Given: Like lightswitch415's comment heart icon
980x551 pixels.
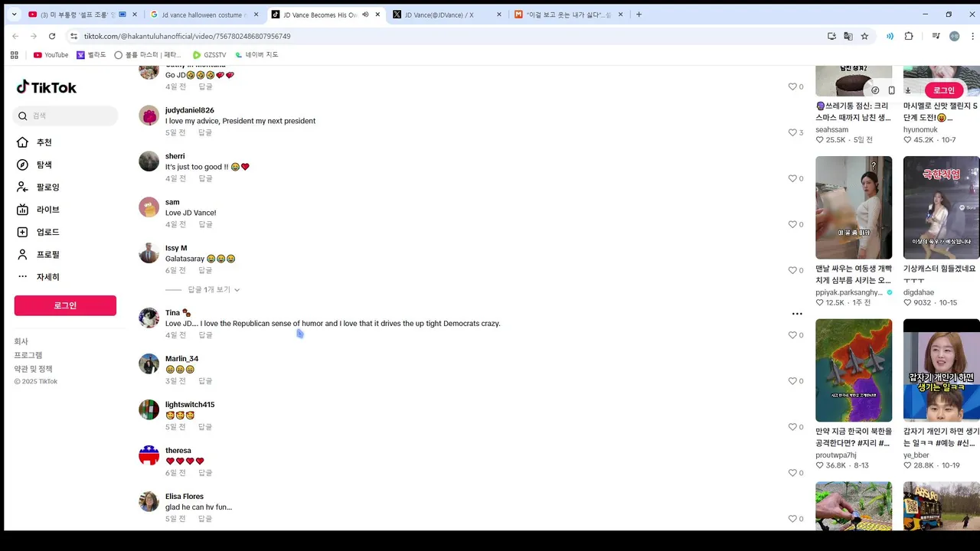Looking at the screenshot, I should click(792, 427).
